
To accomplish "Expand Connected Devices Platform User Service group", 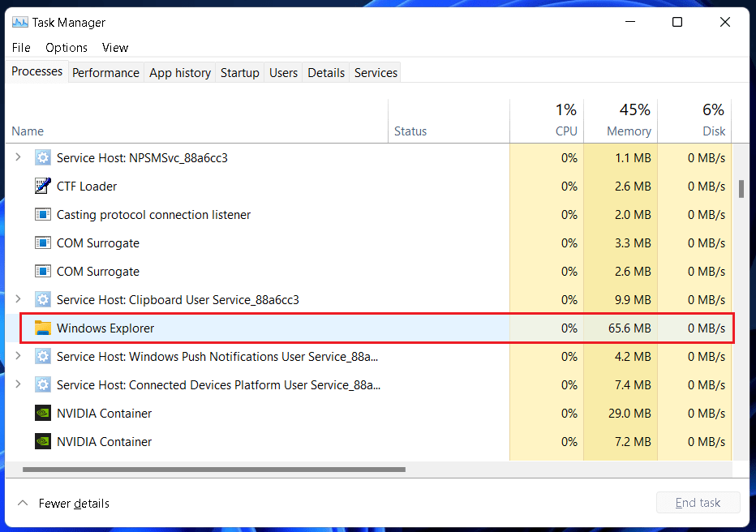I will (x=19, y=384).
